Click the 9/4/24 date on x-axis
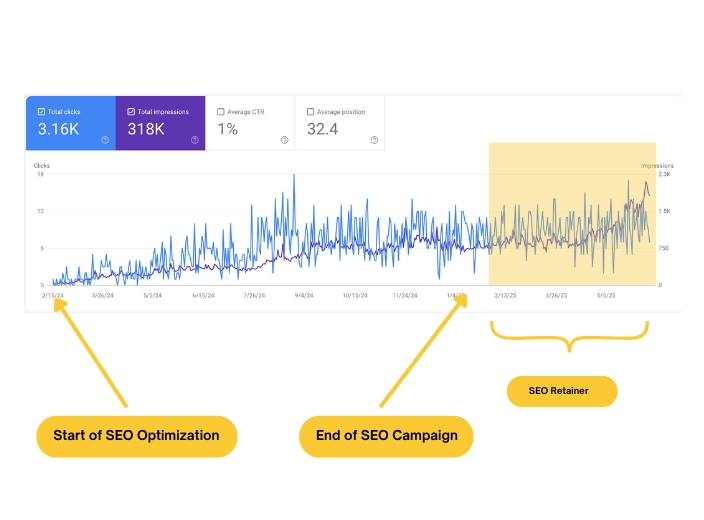Screen dimensions: 704x520 pyautogui.click(x=303, y=296)
